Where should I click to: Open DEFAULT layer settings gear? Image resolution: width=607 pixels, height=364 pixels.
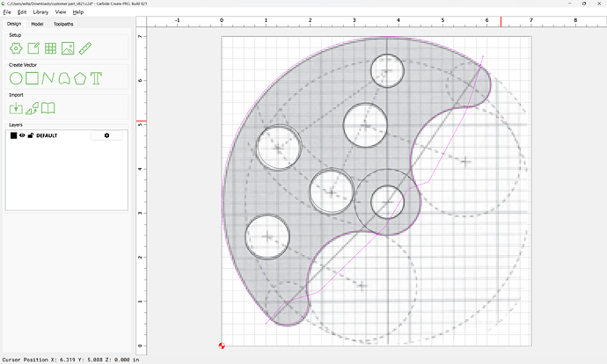tap(106, 135)
